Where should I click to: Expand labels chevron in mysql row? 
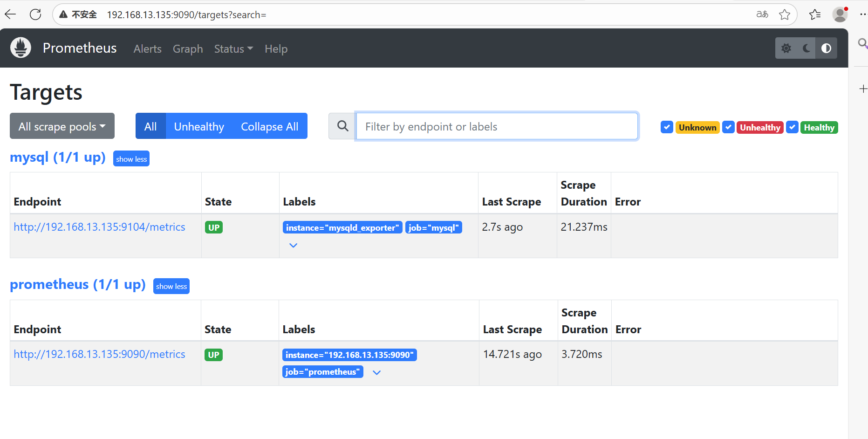(x=293, y=245)
